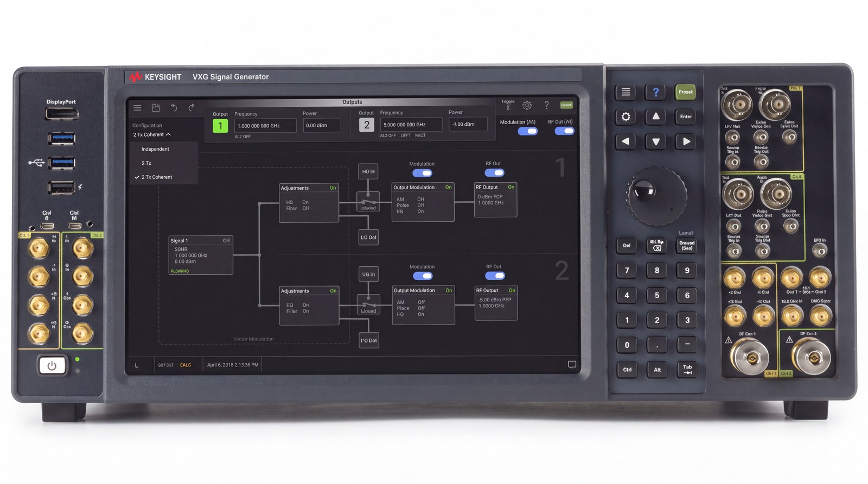Viewport: 868px width, 484px height.
Task: Push the Enter hardware key
Action: [686, 117]
